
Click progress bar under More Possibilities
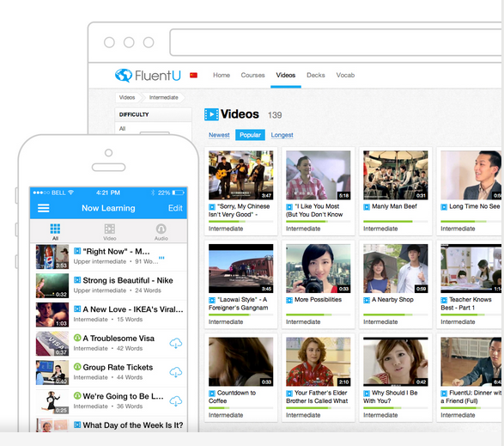319,315
